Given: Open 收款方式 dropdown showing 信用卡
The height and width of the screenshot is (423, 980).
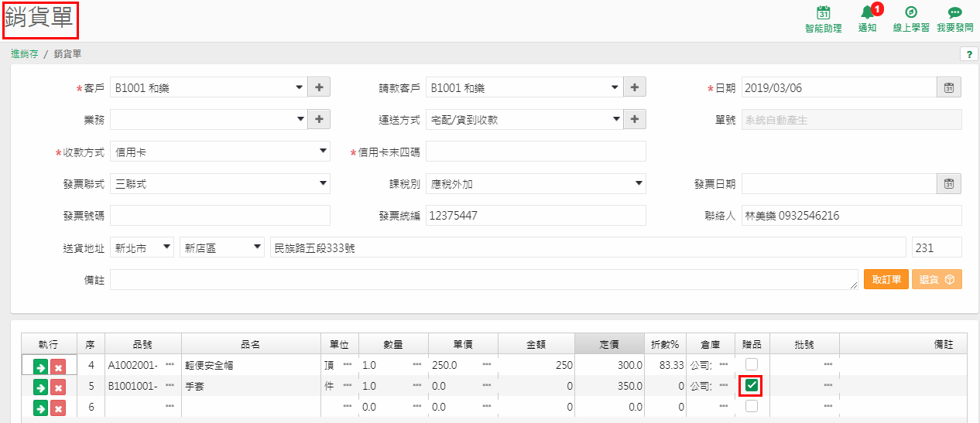Looking at the screenshot, I should [220, 152].
